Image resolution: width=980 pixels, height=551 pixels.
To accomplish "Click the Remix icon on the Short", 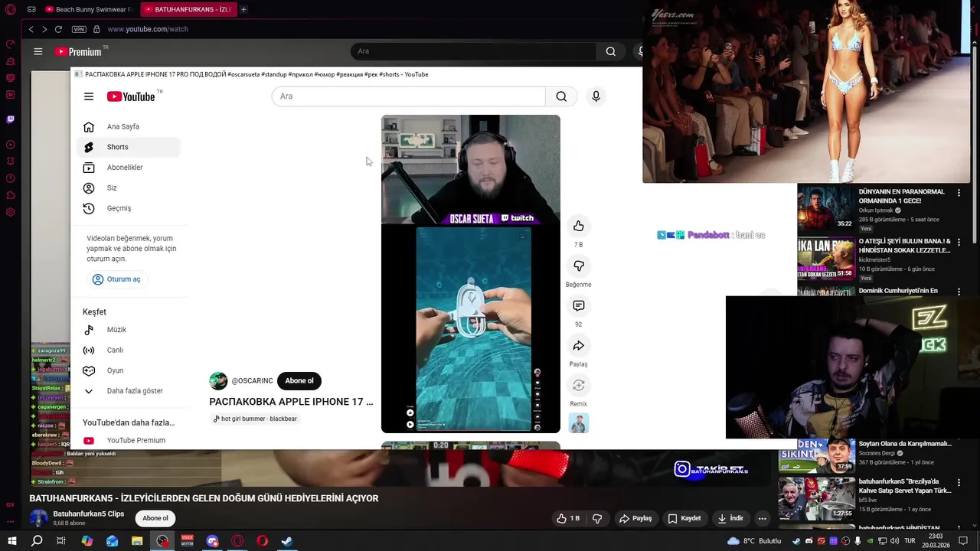I will (579, 385).
